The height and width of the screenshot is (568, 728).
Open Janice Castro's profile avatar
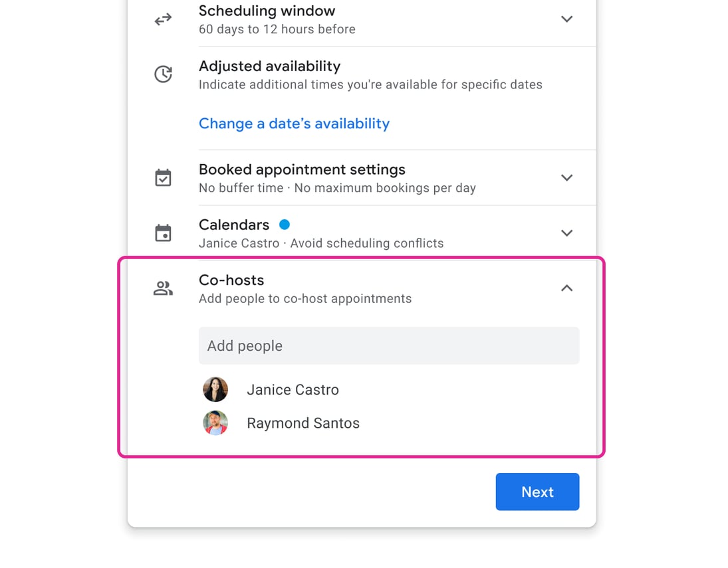point(215,389)
